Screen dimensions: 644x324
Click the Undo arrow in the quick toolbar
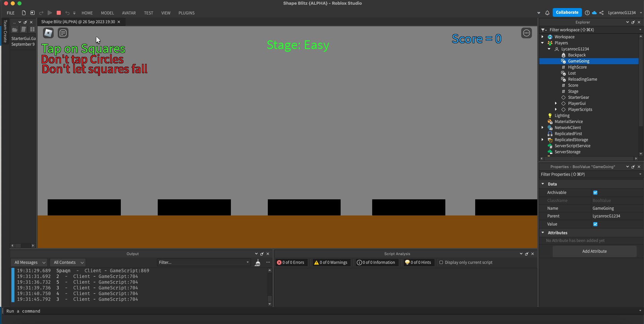coord(67,13)
